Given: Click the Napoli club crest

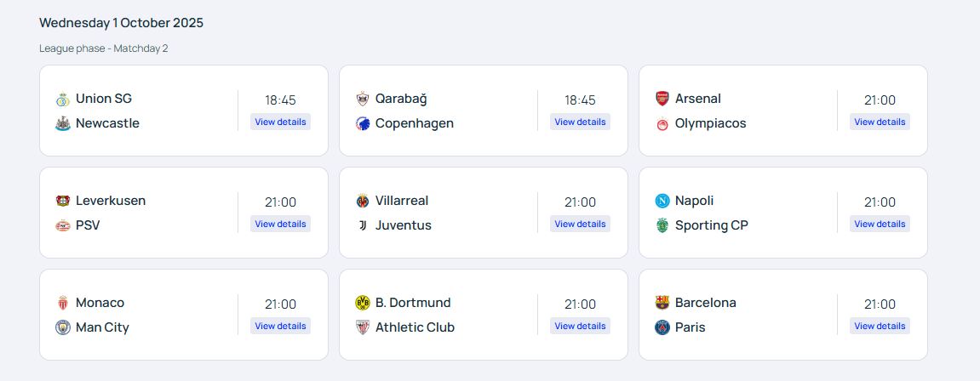Looking at the screenshot, I should pos(662,201).
